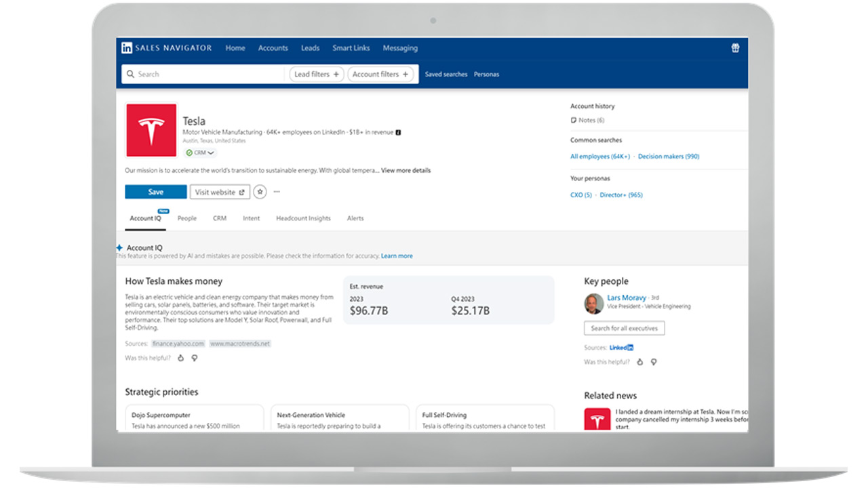
Task: Open the gift icon in header
Action: click(735, 48)
